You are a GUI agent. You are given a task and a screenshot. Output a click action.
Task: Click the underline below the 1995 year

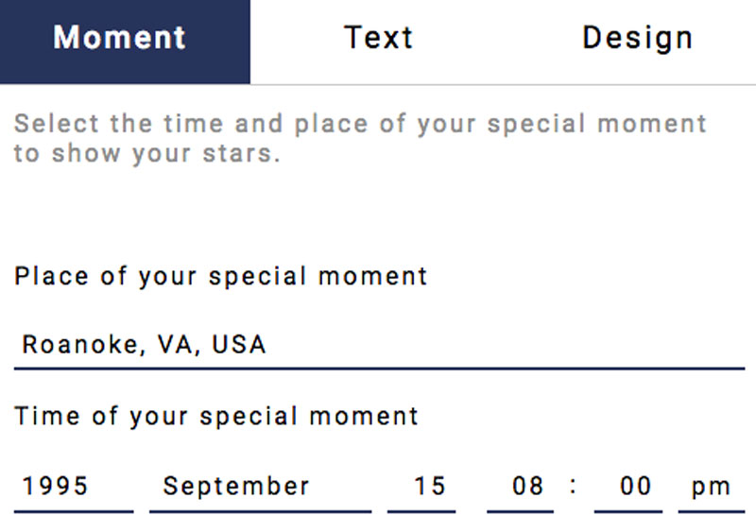click(74, 512)
